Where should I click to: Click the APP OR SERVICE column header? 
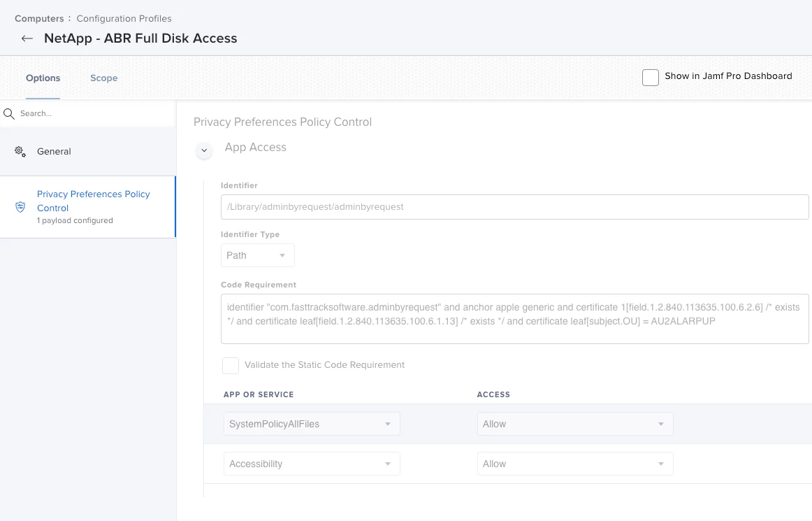click(259, 394)
